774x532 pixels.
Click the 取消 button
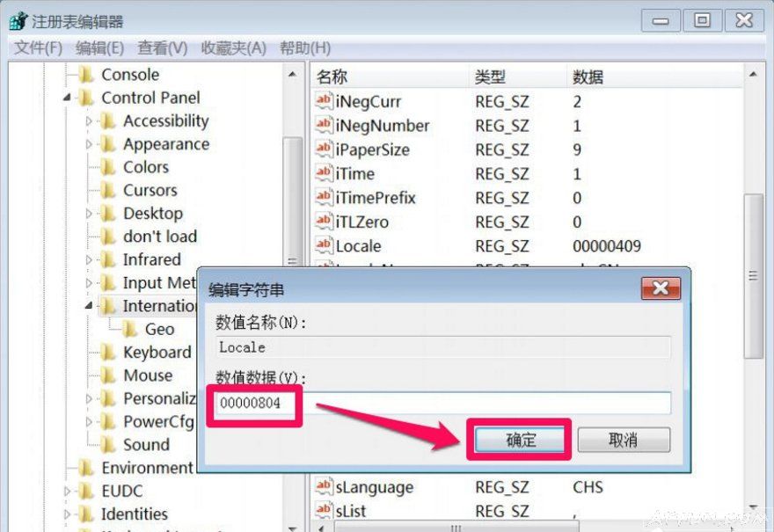click(x=624, y=440)
